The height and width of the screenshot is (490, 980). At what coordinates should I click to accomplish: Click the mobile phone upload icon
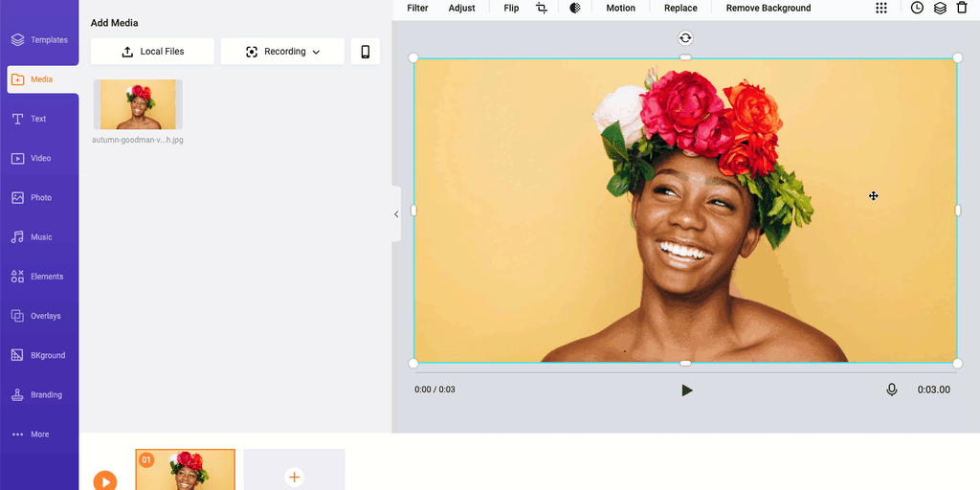point(365,52)
